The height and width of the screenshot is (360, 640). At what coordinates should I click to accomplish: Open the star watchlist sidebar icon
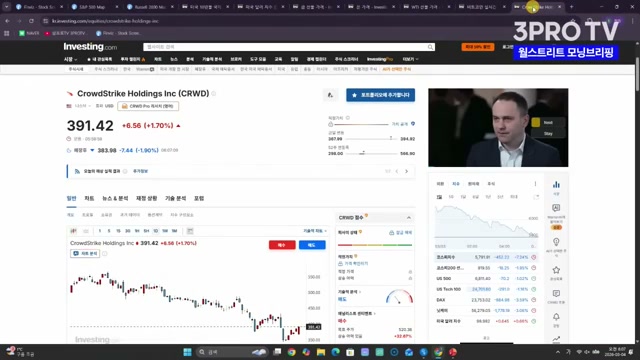pyautogui.click(x=556, y=270)
